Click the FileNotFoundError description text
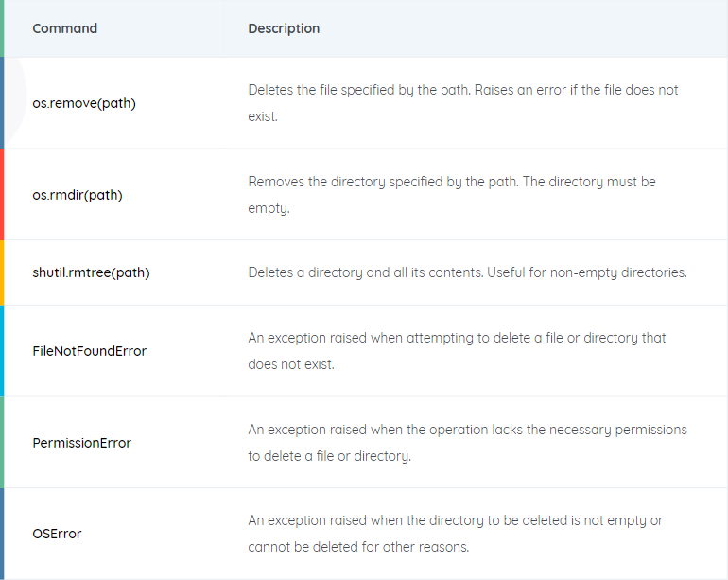The width and height of the screenshot is (728, 580). coord(457,351)
